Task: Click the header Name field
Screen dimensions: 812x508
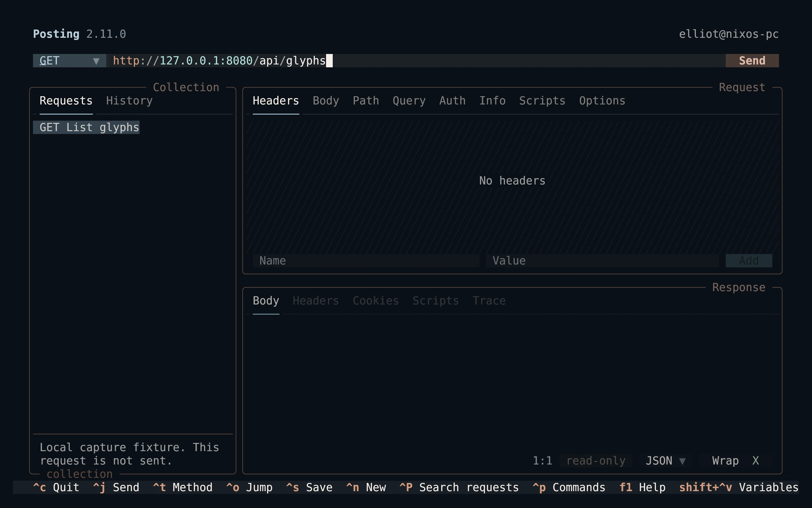Action: tap(366, 261)
